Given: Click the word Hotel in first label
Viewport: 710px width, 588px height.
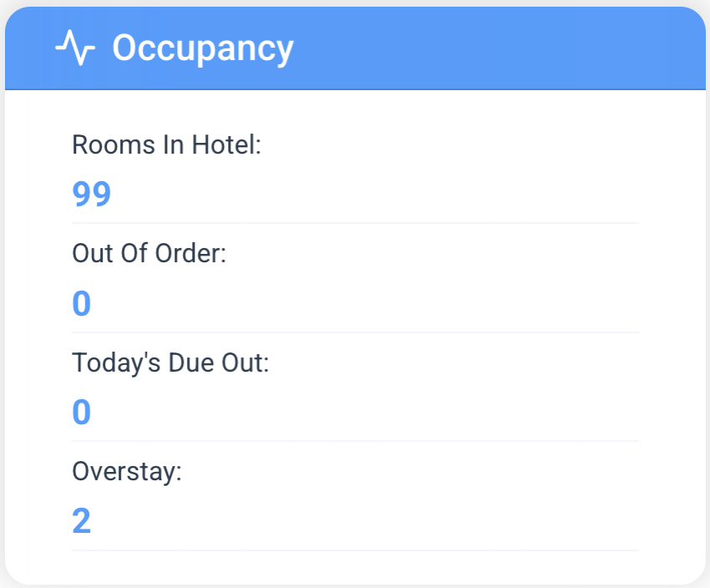Looking at the screenshot, I should [x=227, y=145].
